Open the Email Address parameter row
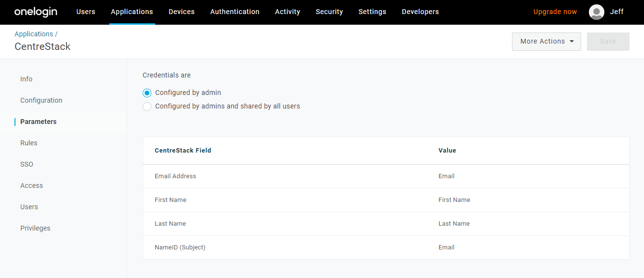Image resolution: width=644 pixels, height=278 pixels. tap(386, 176)
